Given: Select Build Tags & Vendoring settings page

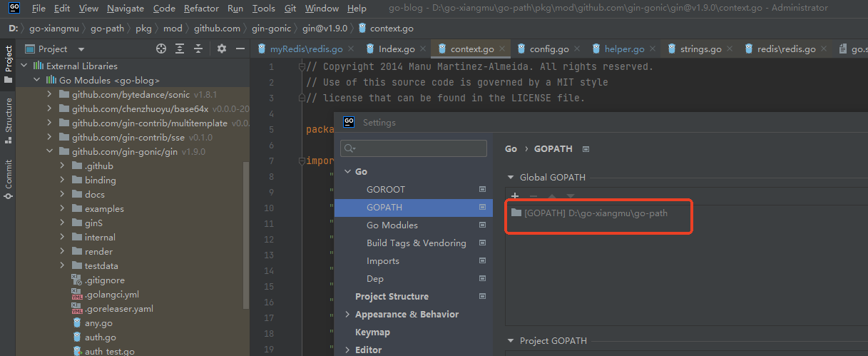Looking at the screenshot, I should tap(416, 243).
